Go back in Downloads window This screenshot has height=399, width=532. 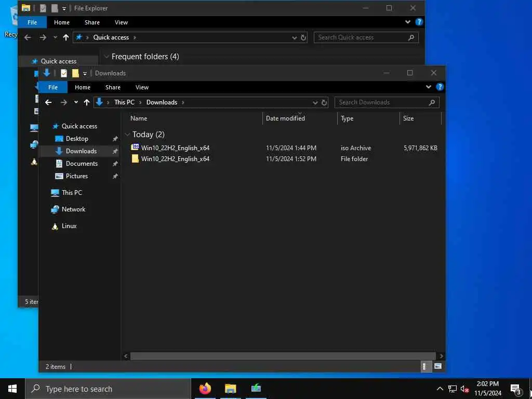pos(48,102)
